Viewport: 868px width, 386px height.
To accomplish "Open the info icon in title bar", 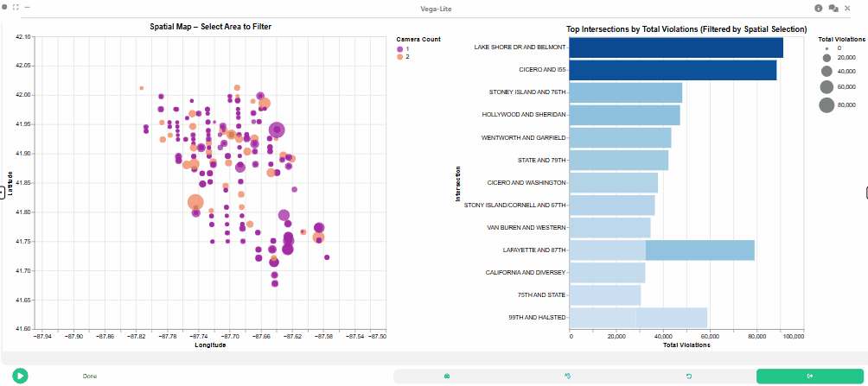I will pyautogui.click(x=818, y=9).
